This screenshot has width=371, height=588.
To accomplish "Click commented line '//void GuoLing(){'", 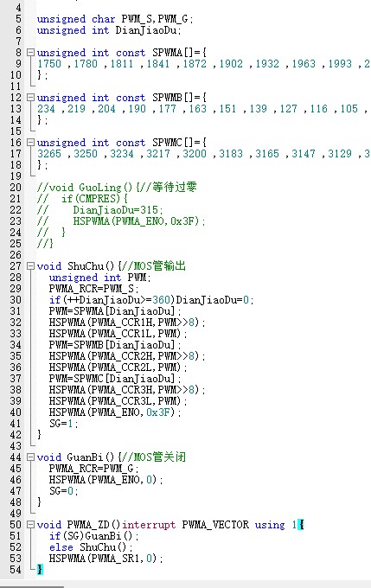I will click(x=88, y=188).
